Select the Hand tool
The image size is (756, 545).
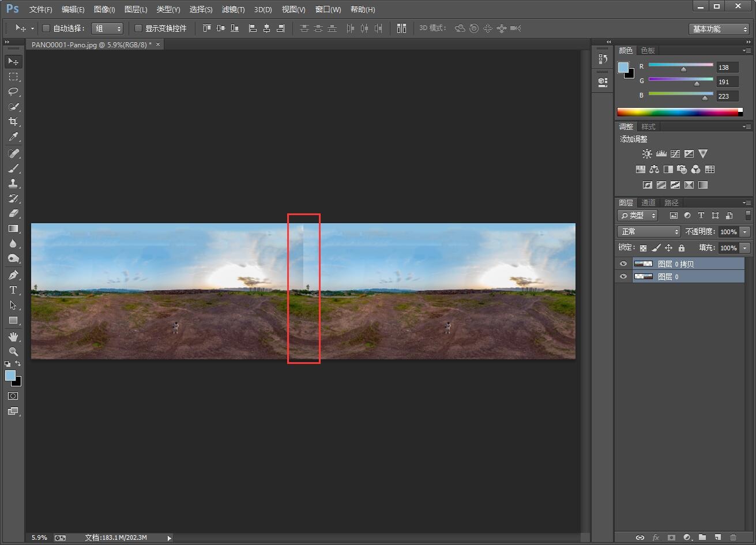tap(13, 337)
